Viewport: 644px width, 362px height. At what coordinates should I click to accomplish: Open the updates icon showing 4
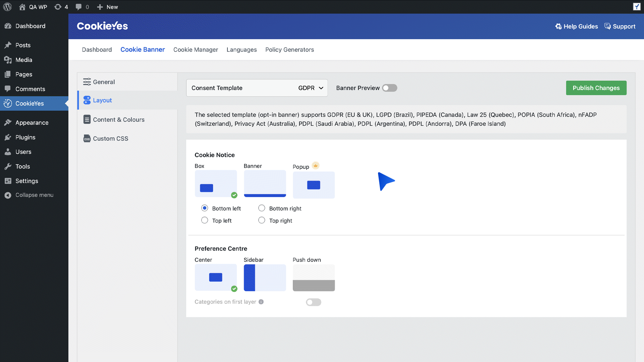point(58,7)
